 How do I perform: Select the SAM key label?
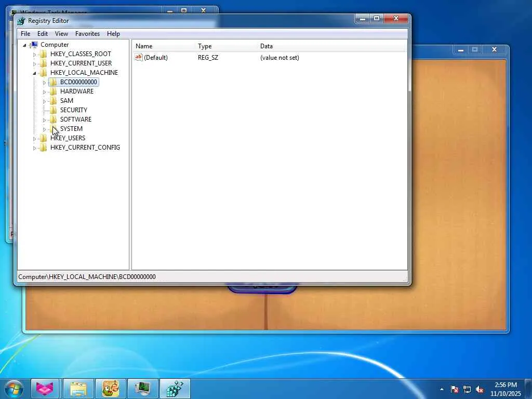[x=67, y=100]
